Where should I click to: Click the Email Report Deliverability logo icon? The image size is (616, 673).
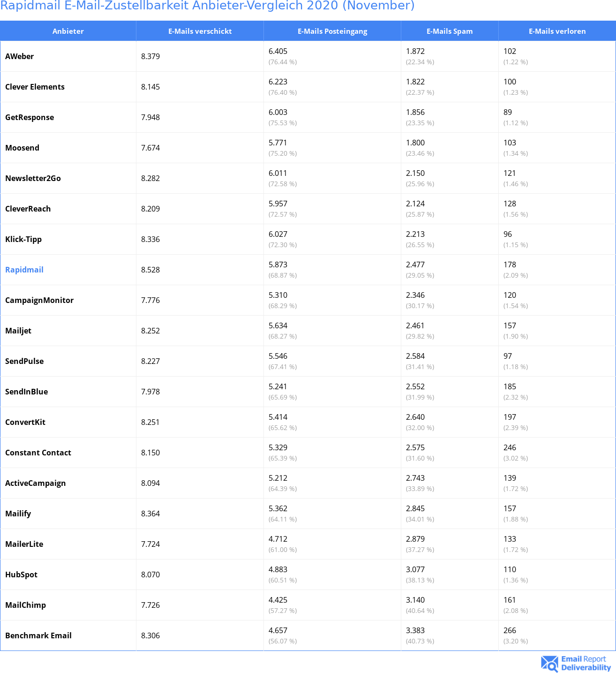(x=549, y=663)
